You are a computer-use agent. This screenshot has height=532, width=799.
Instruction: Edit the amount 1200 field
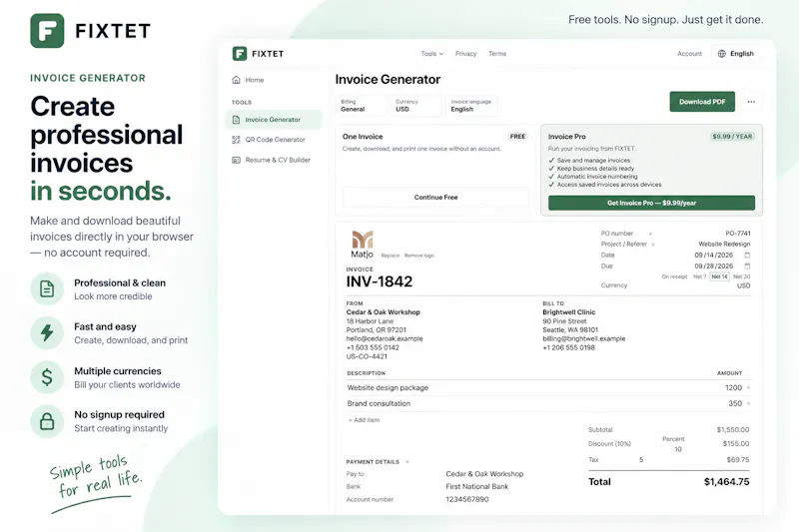click(x=733, y=388)
